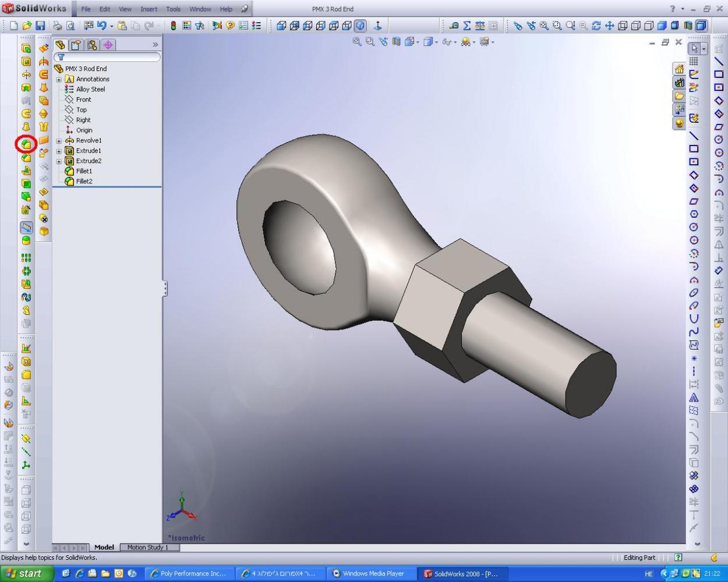
Task: Click the Mass Properties balance scale icon
Action: pos(480,26)
